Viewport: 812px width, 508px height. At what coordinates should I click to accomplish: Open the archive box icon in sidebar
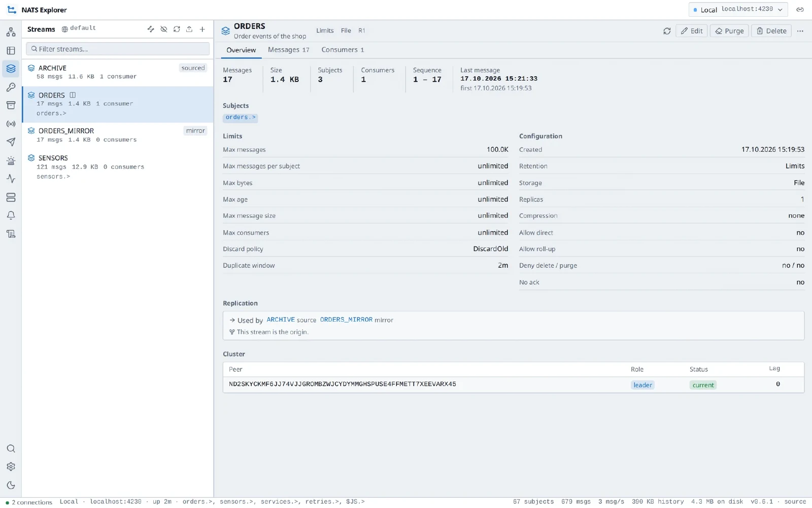pos(11,106)
